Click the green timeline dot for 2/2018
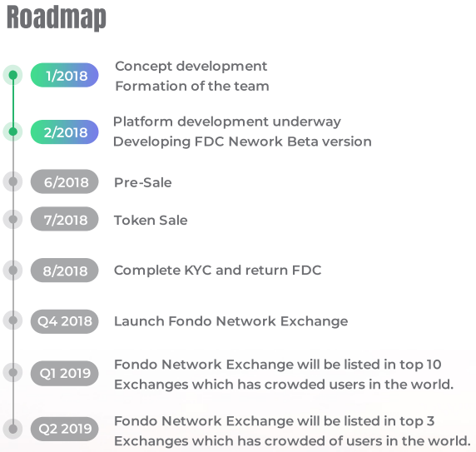 pyautogui.click(x=12, y=132)
